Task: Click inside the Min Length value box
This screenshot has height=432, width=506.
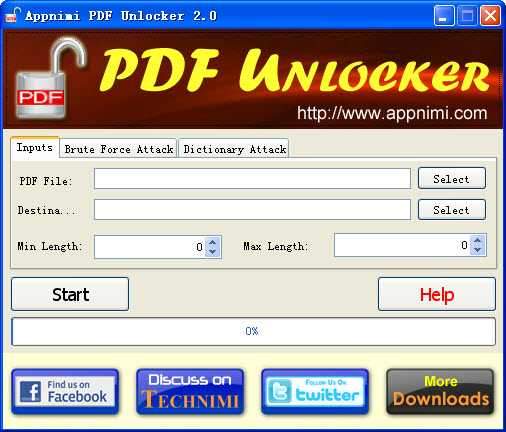Action: (x=149, y=247)
